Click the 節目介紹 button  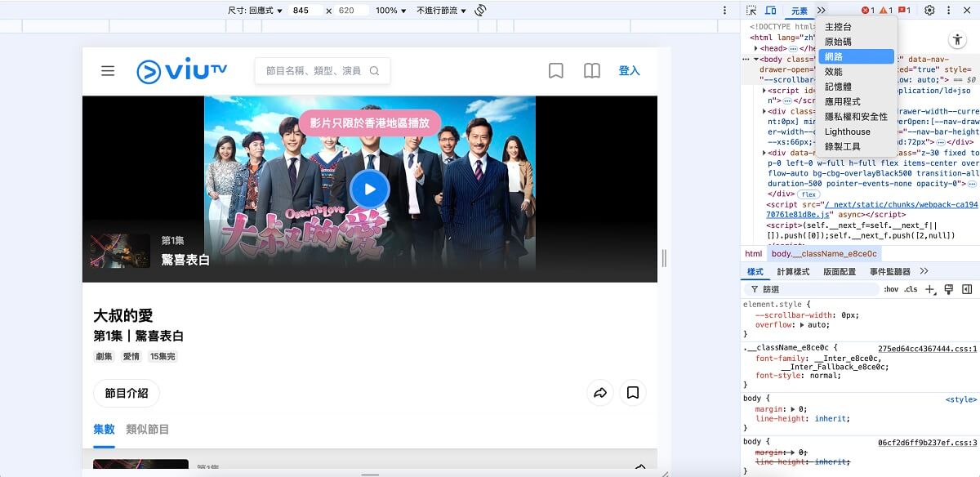(x=127, y=393)
